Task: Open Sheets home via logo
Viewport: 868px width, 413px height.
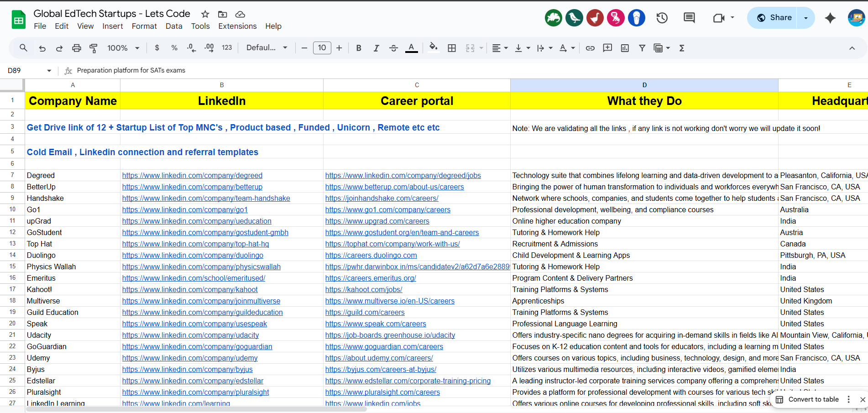Action: (x=19, y=19)
